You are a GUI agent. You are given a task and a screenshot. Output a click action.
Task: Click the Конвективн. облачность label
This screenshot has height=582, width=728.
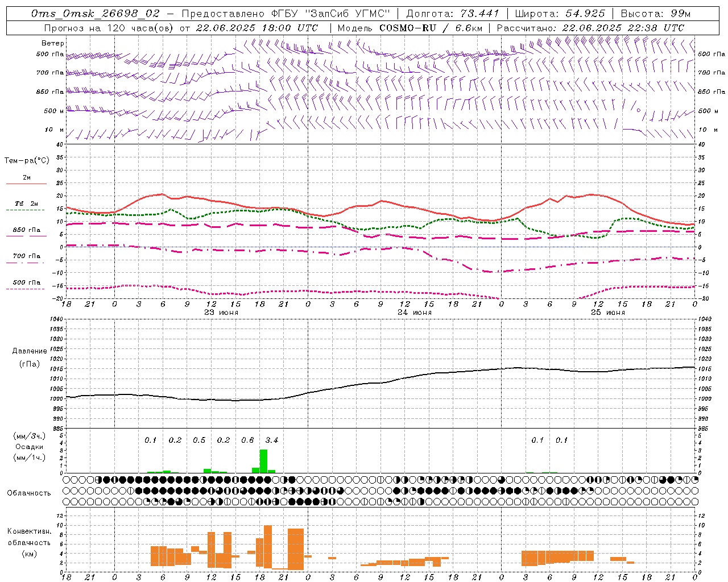coord(29,537)
